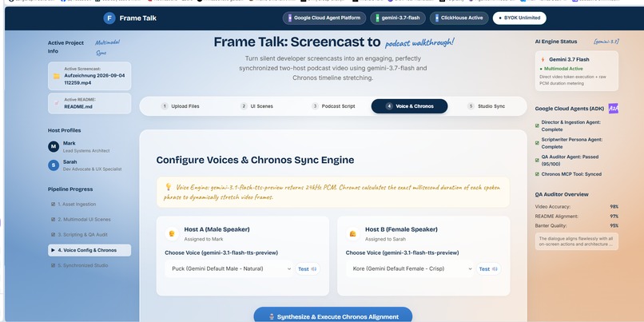The image size is (644, 322).
Task: Toggle the Scripting & QA Audit checkbox
Action: [x=53, y=235]
